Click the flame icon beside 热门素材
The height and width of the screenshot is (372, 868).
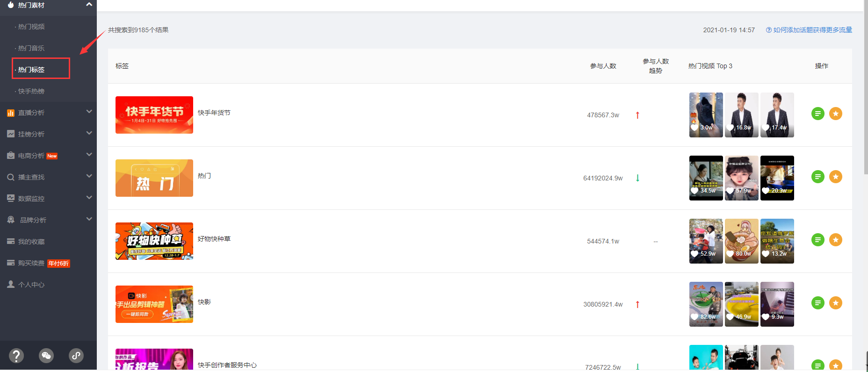pyautogui.click(x=11, y=5)
